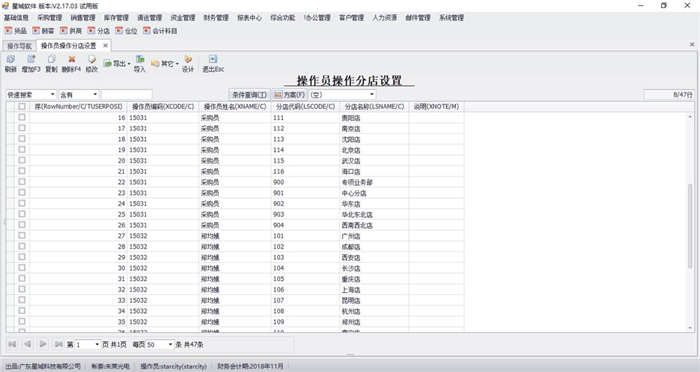Select the 上海店 branch name cell
This screenshot has width=700, height=372.
pos(374,290)
